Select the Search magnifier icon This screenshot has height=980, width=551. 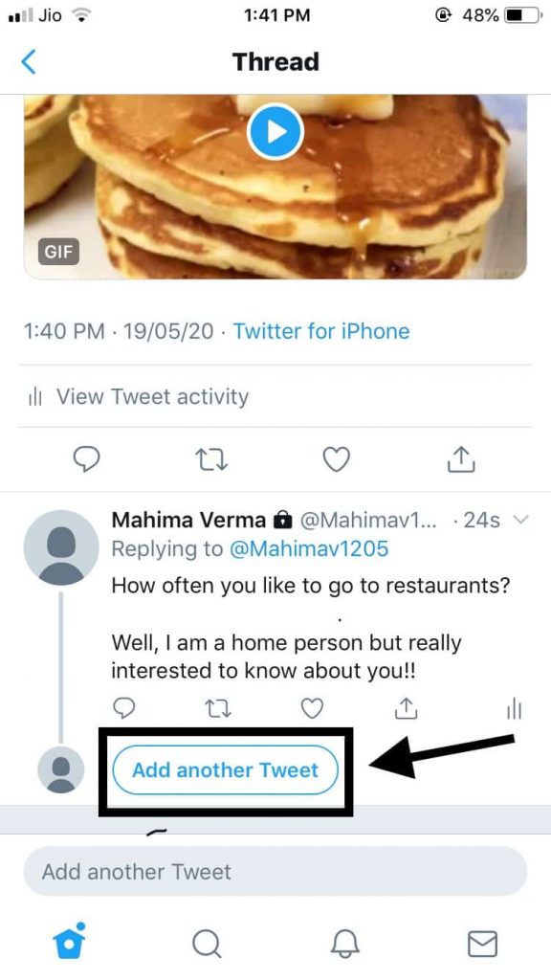207,943
